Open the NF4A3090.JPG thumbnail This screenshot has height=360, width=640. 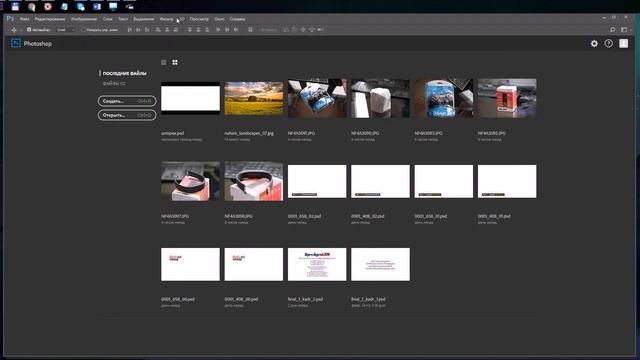[380, 98]
